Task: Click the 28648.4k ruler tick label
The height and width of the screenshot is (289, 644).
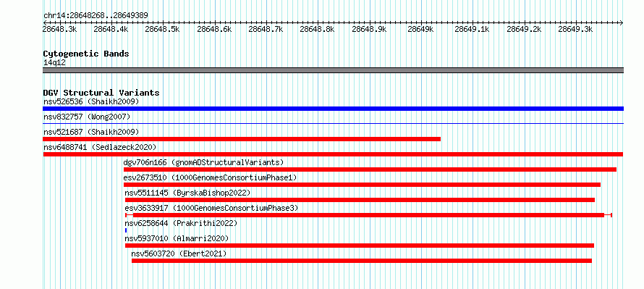Action: coord(111,29)
